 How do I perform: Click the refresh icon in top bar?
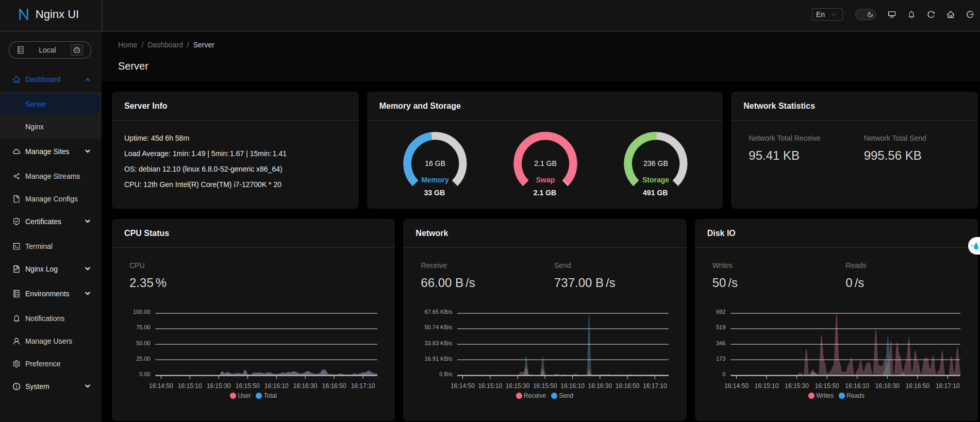point(931,14)
